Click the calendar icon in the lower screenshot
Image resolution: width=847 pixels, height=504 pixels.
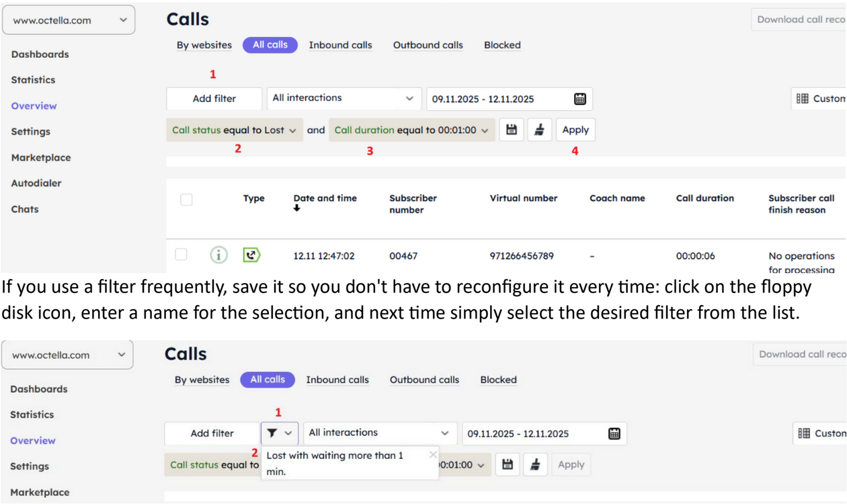click(x=614, y=433)
